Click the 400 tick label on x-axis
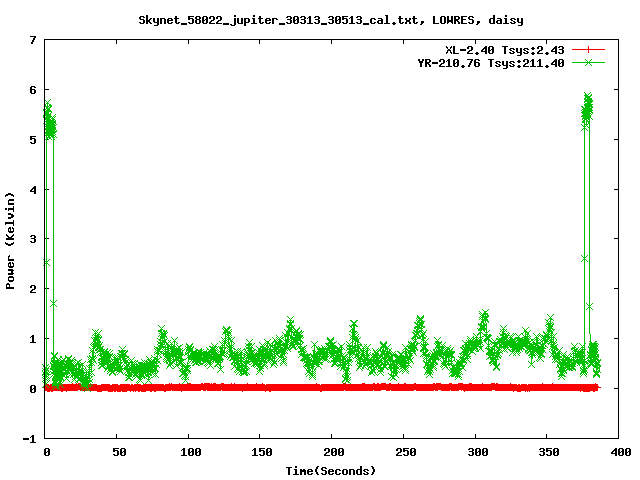Image resolution: width=640 pixels, height=480 pixels. click(618, 452)
